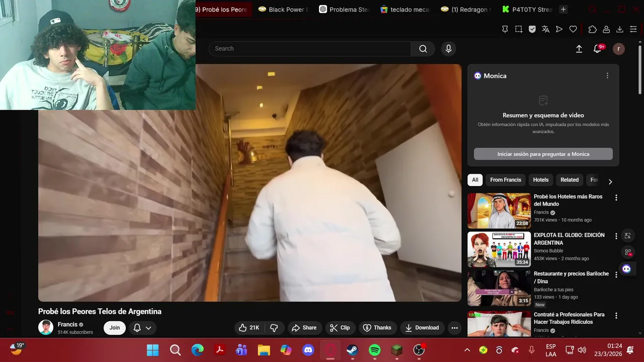
Task: Open 'Restaurante y precios Bariloche' thumbnail
Action: click(x=499, y=288)
